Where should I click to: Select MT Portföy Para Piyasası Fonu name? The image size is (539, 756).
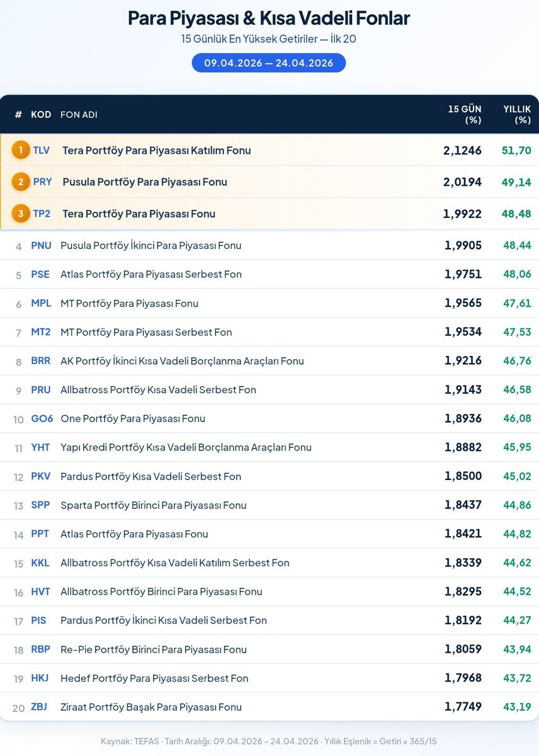tap(130, 304)
